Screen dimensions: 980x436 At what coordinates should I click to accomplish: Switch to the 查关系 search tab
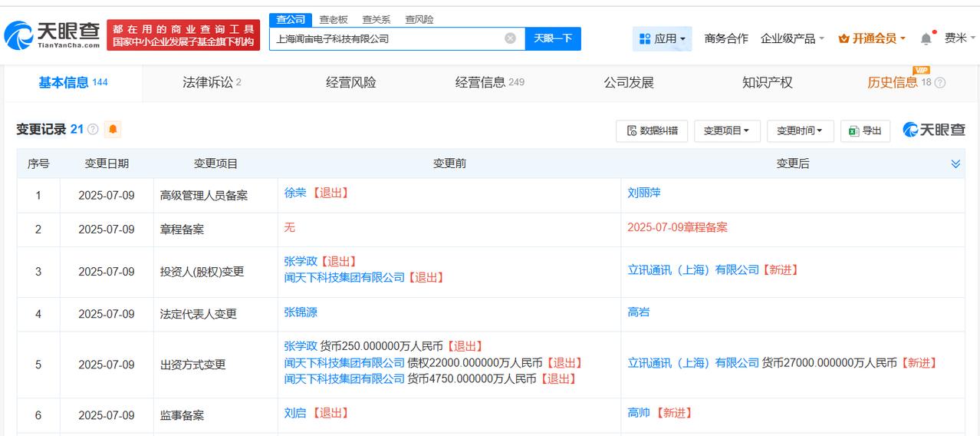pos(376,20)
